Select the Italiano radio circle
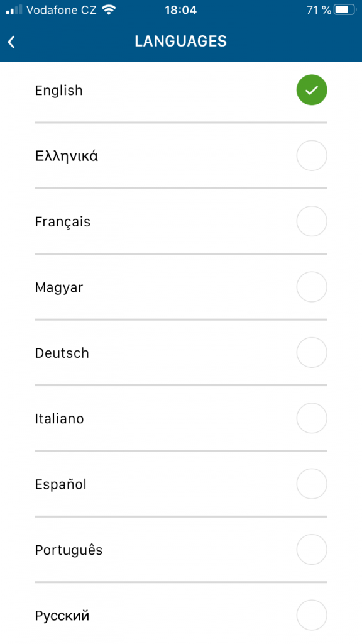 tap(312, 418)
